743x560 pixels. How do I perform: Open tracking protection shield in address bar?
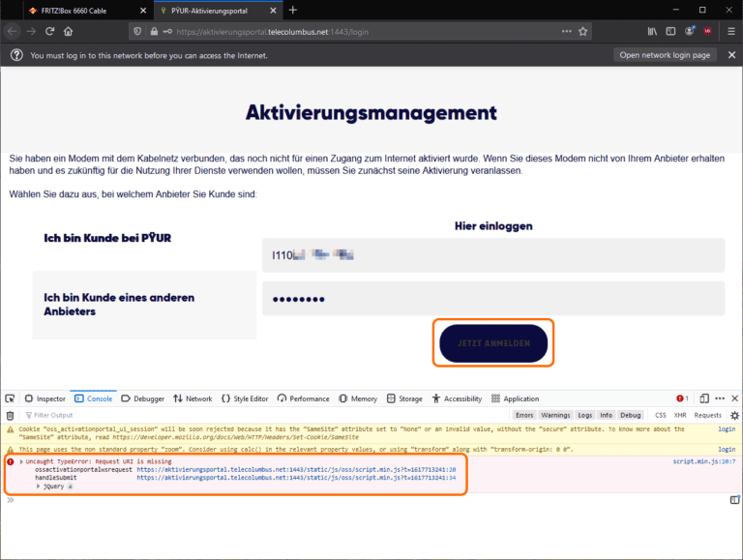137,31
